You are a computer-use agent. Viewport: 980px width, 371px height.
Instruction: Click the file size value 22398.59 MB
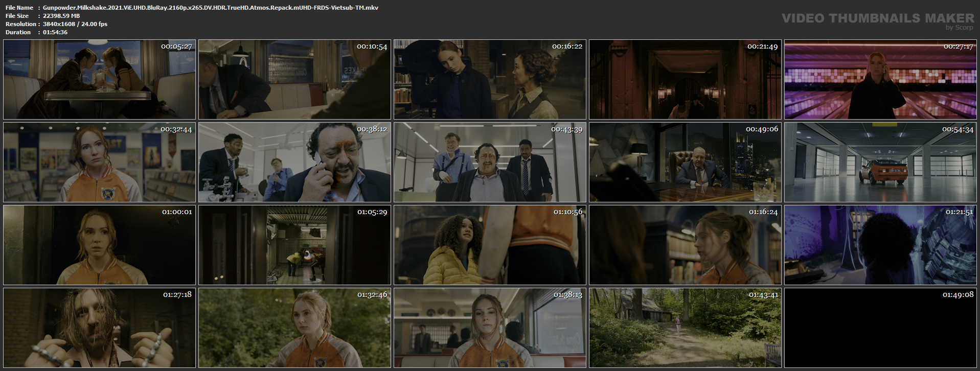tap(61, 16)
